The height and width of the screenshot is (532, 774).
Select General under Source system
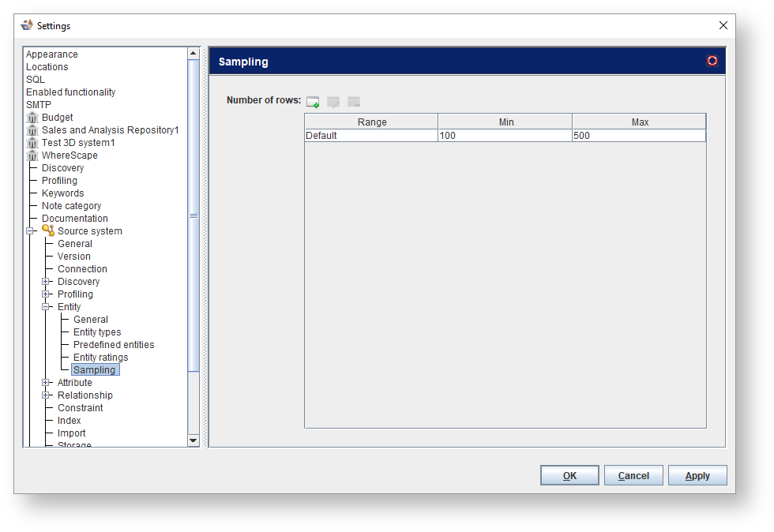[75, 244]
